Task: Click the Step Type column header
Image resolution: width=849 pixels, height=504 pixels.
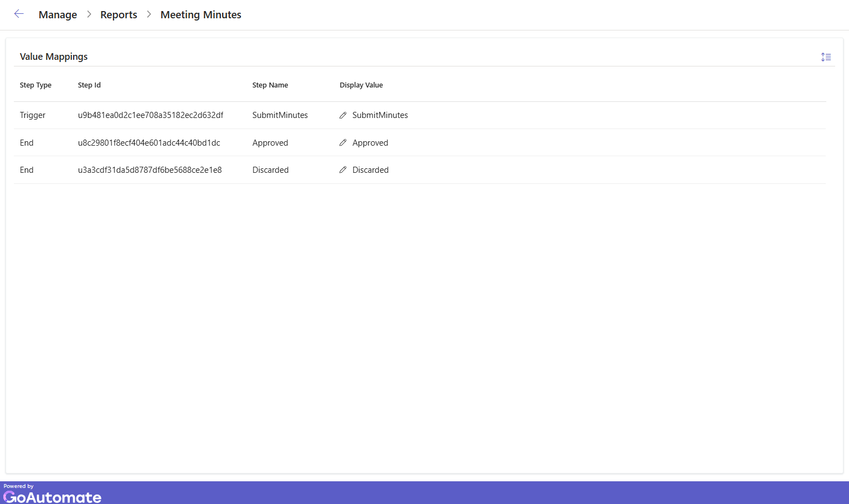Action: [35, 85]
